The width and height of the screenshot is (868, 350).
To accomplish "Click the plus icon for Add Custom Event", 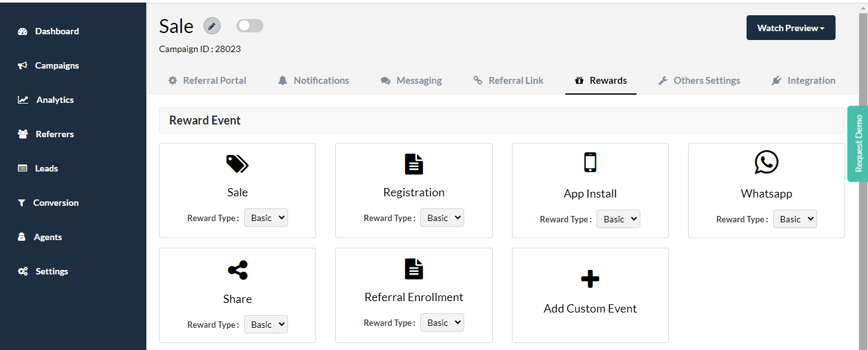I will (x=590, y=279).
